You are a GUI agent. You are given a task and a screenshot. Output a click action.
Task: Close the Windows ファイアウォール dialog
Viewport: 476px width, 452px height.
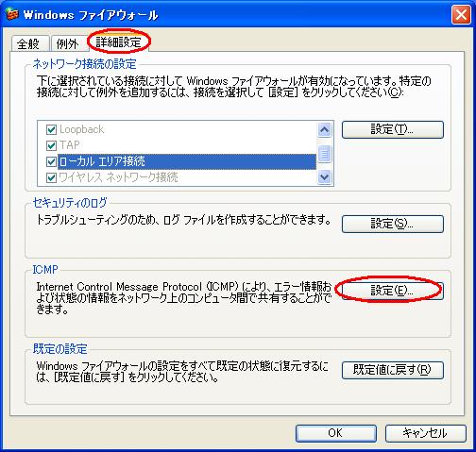tap(461, 15)
